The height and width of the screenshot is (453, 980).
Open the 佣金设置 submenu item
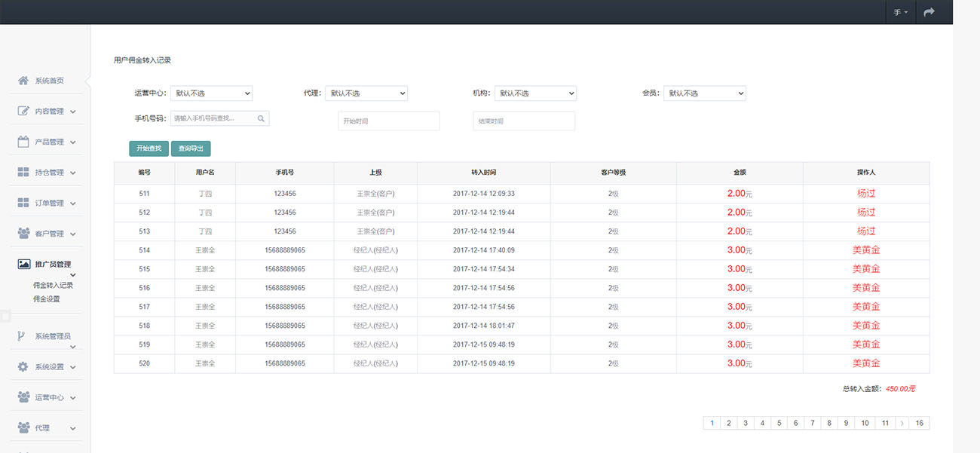point(46,299)
